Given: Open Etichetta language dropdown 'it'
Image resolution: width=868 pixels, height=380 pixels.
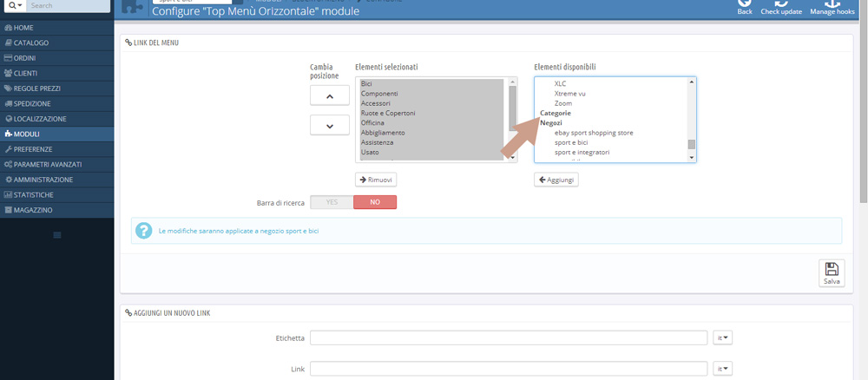Looking at the screenshot, I should click(722, 338).
